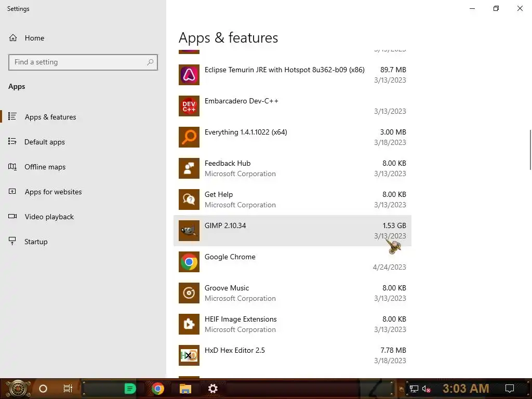This screenshot has width=532, height=399.
Task: Click the vertical scrollbar thumb
Action: [x=530, y=149]
